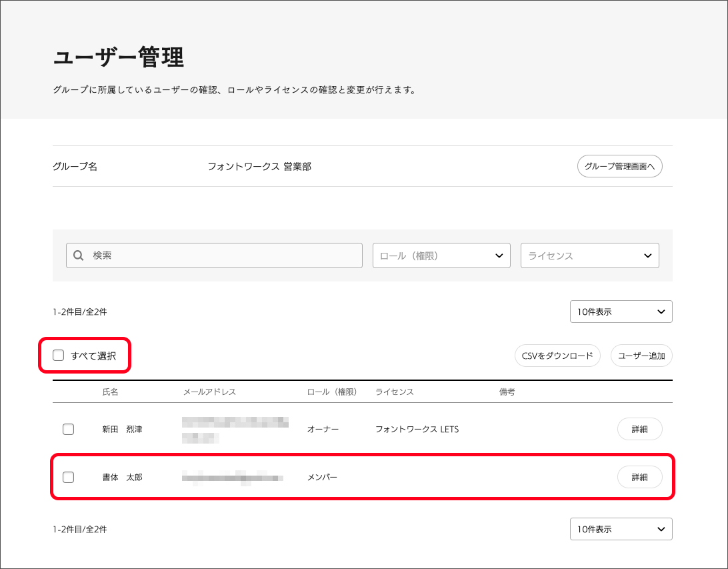The image size is (728, 569).
Task: Open 詳細 for 書体 太郎
Action: click(x=639, y=478)
